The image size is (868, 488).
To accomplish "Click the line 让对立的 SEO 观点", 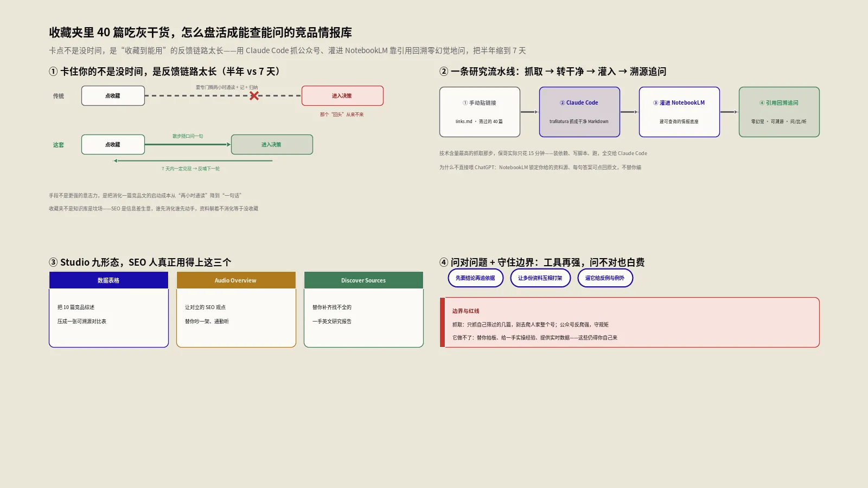I will 205,307.
